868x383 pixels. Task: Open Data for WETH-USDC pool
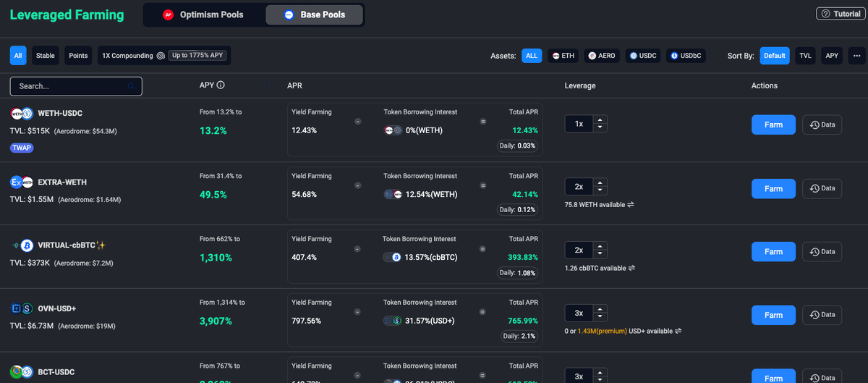822,125
